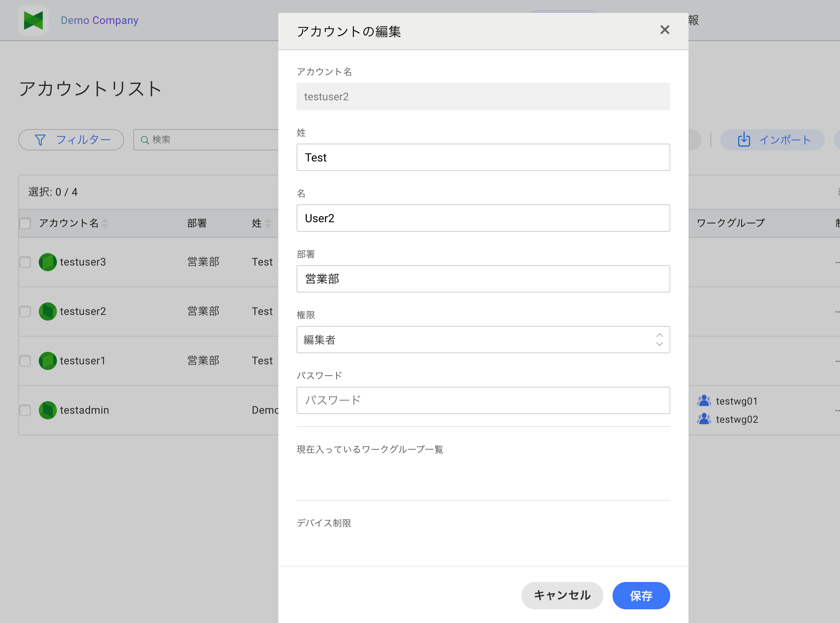Click the testwg01 group icon
Screen dimensions: 840x623
pos(704,401)
